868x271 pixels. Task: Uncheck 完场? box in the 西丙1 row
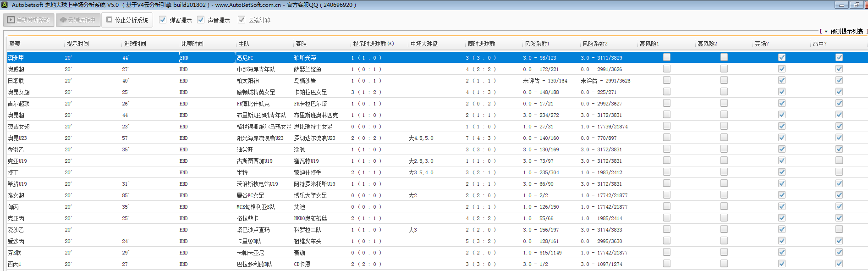[782, 264]
